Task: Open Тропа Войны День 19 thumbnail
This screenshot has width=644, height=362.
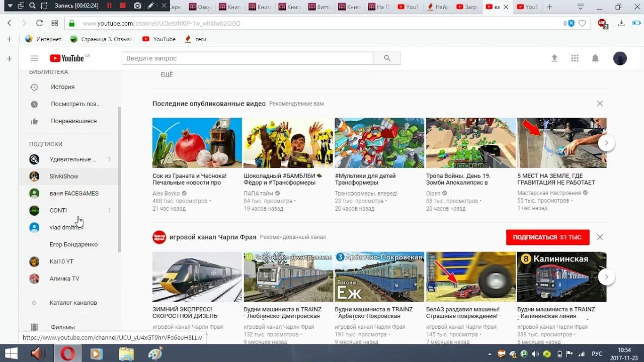Action: click(471, 143)
